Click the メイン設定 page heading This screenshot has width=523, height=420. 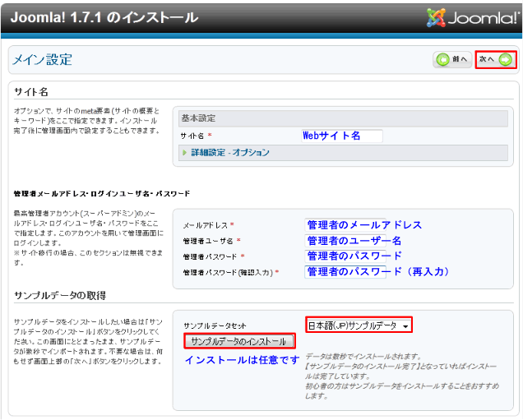coord(43,60)
